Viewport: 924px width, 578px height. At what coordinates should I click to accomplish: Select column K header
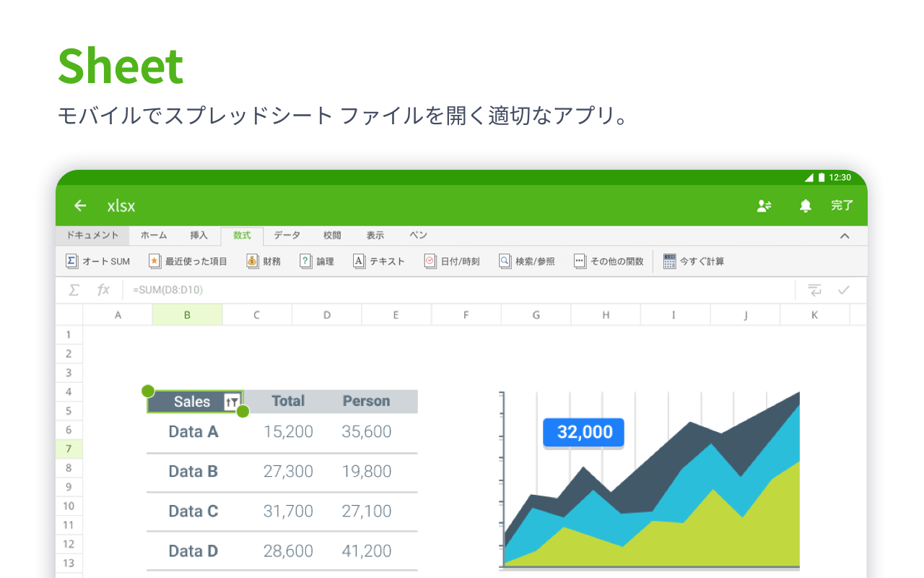coord(815,315)
